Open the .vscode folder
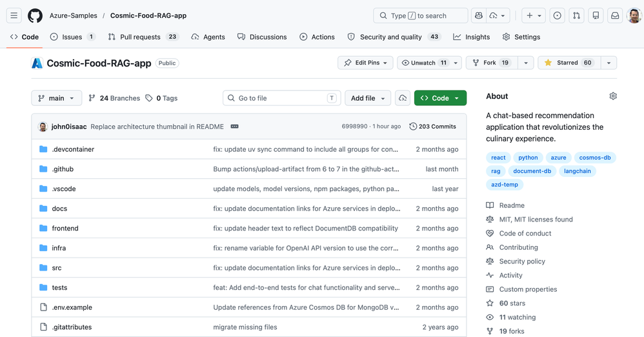Screen dimensions: 644x337 64,189
